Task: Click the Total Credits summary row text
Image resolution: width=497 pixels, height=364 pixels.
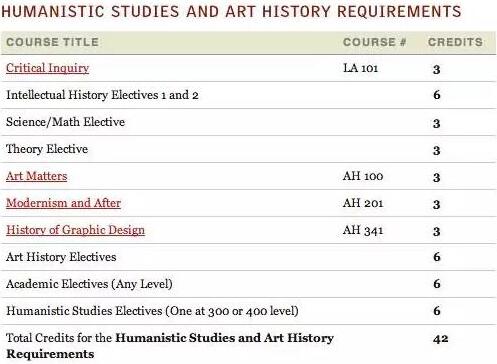Action: pos(170,346)
